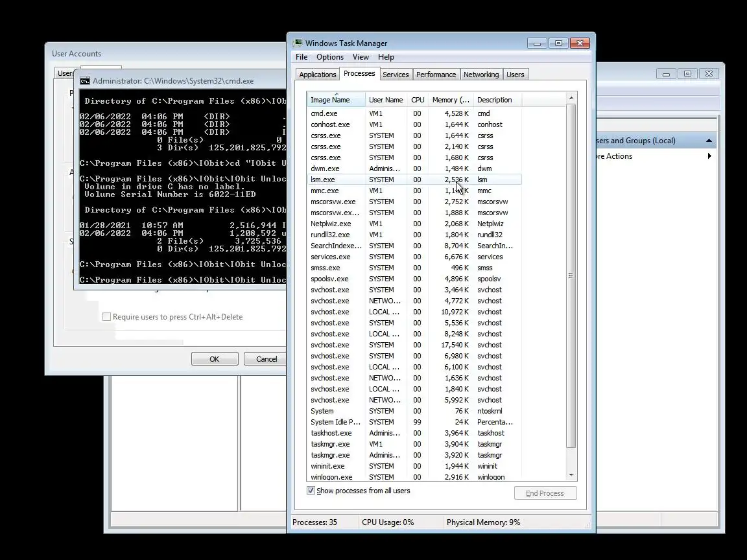The width and height of the screenshot is (747, 560).
Task: Select svchost.exe using 17,540 K memory
Action: click(414, 345)
